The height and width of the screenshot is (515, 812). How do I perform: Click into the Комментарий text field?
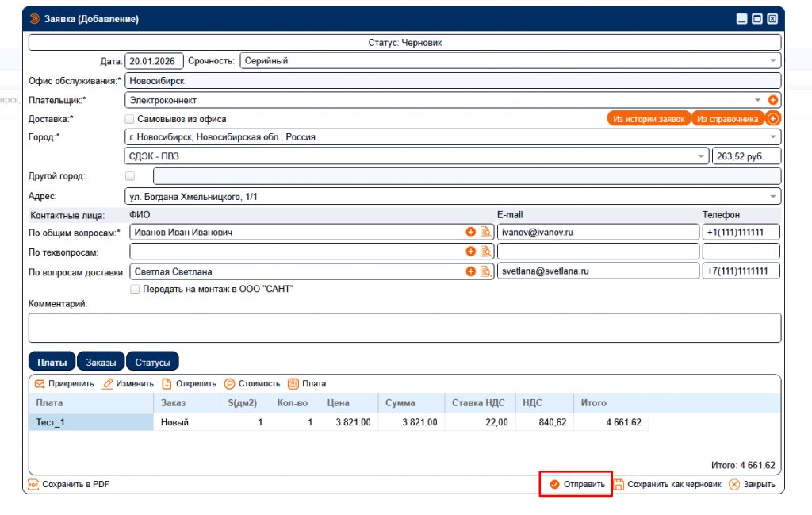404,327
